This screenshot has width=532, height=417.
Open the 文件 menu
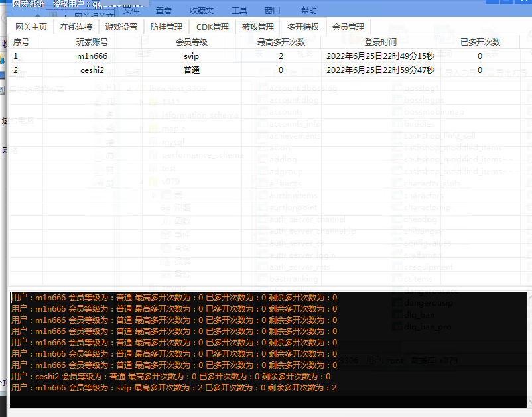131,10
